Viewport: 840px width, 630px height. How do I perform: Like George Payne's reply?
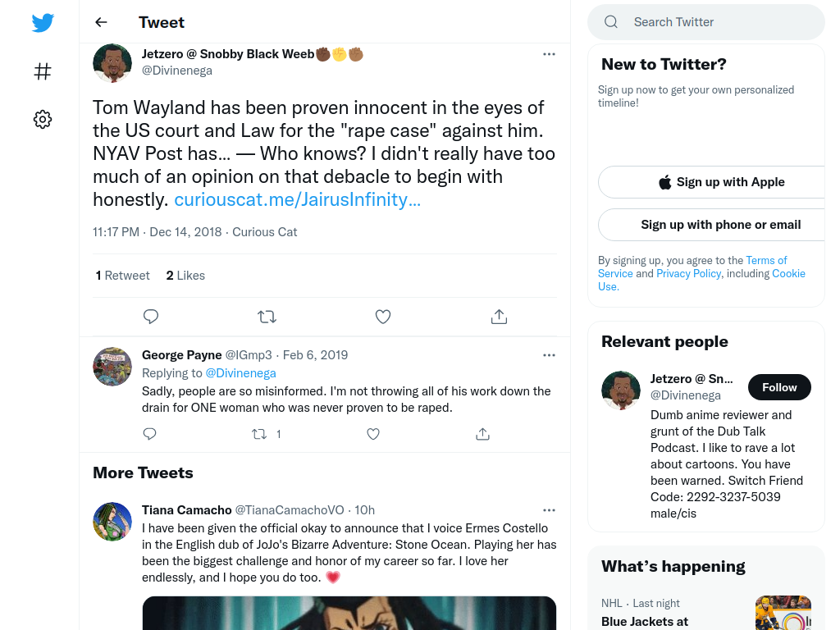pyautogui.click(x=373, y=434)
